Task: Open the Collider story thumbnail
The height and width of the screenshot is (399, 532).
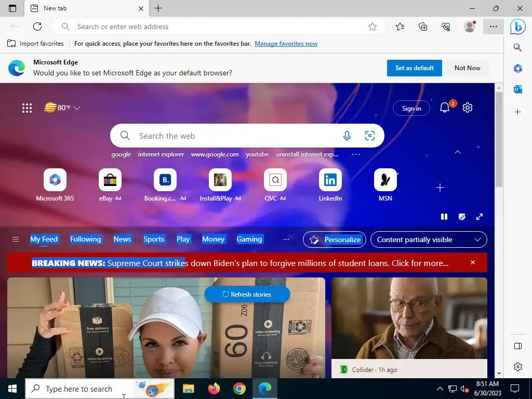Action: pos(409,318)
